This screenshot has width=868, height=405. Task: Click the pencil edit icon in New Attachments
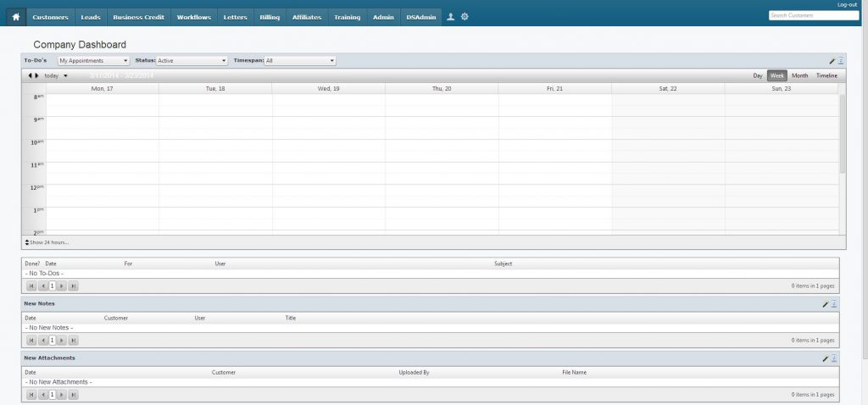826,358
